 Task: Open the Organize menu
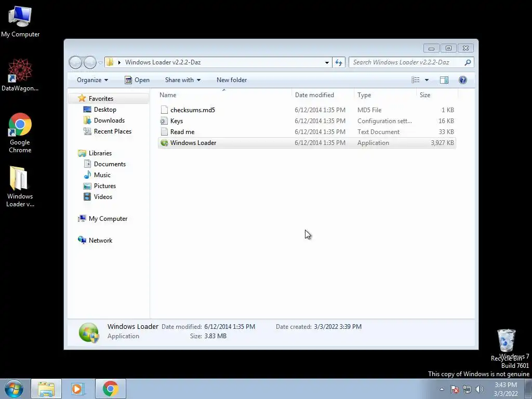[92, 80]
